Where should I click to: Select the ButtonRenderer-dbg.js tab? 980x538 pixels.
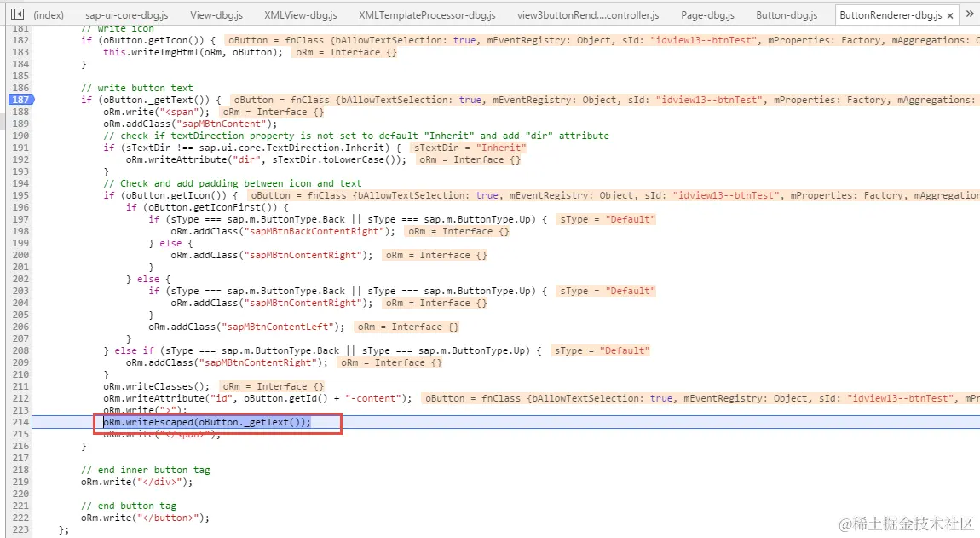tap(891, 15)
